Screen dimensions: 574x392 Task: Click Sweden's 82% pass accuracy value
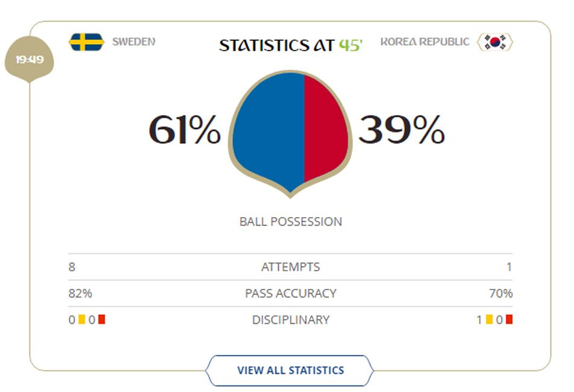[80, 293]
